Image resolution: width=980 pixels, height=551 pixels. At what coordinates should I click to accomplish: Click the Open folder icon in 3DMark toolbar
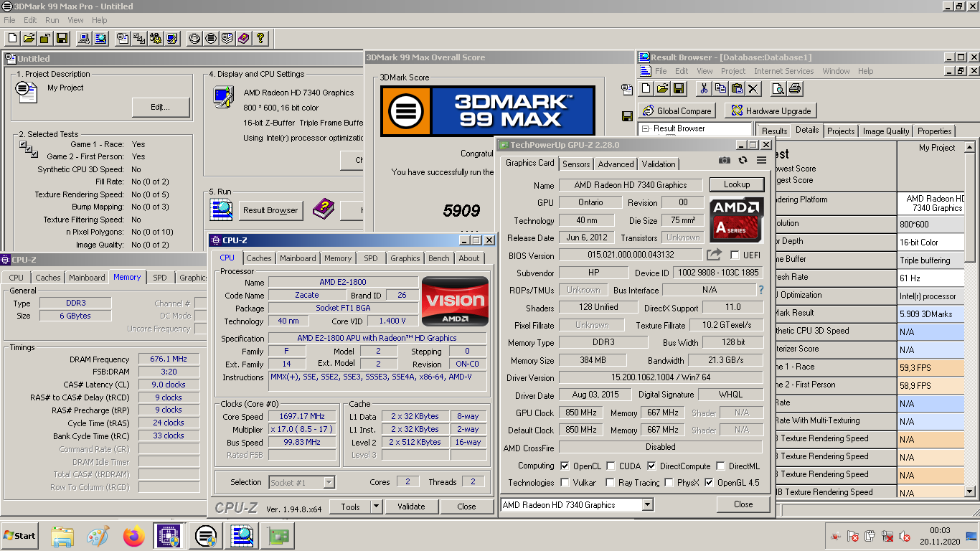point(29,38)
